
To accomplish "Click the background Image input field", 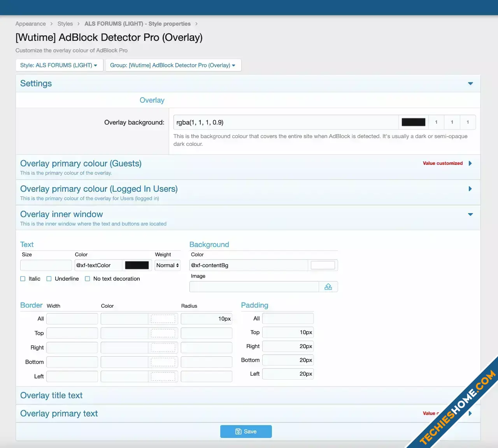I will point(254,287).
